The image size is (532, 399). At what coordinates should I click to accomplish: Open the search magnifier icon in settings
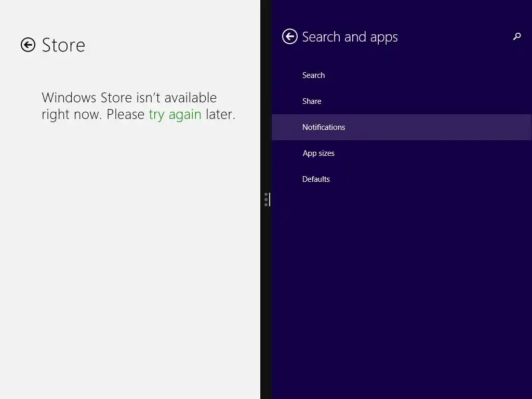click(517, 36)
